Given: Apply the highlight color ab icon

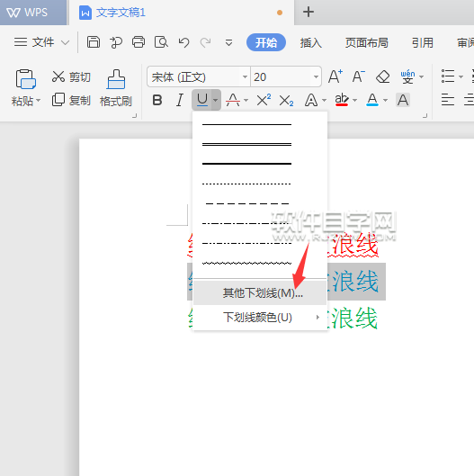Looking at the screenshot, I should tap(342, 100).
